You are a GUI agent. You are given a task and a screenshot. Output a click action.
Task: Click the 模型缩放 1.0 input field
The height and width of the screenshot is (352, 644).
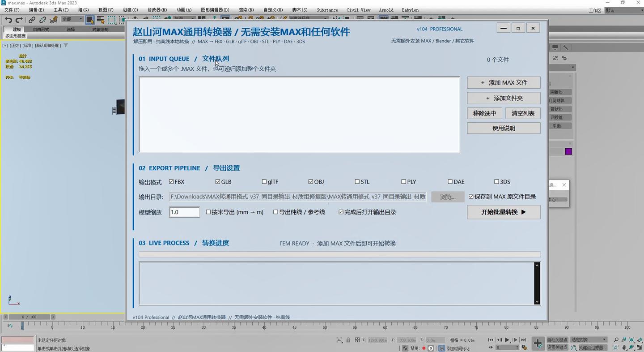tap(184, 212)
